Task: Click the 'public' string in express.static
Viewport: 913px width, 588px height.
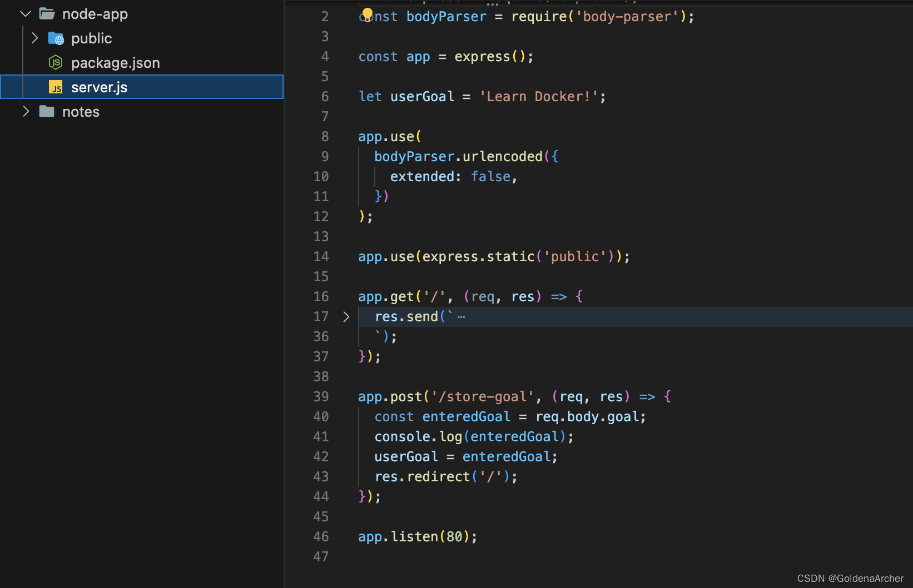Action: [x=575, y=257]
